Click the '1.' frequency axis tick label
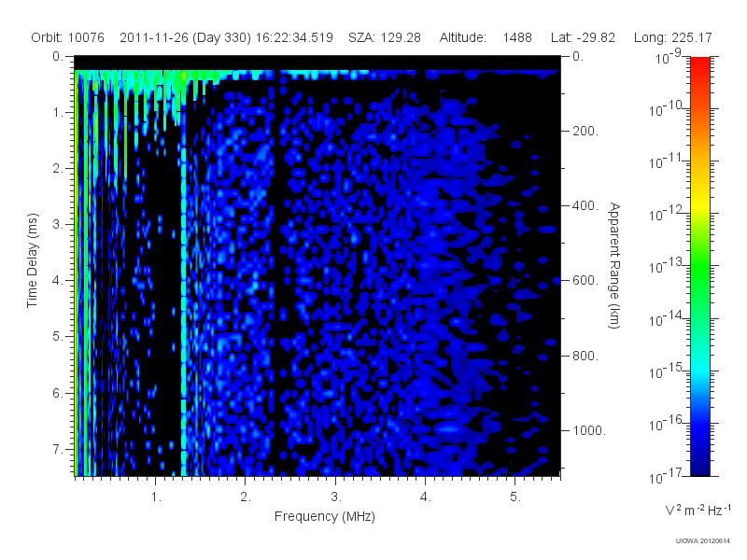The width and height of the screenshot is (747, 560). pos(156,497)
